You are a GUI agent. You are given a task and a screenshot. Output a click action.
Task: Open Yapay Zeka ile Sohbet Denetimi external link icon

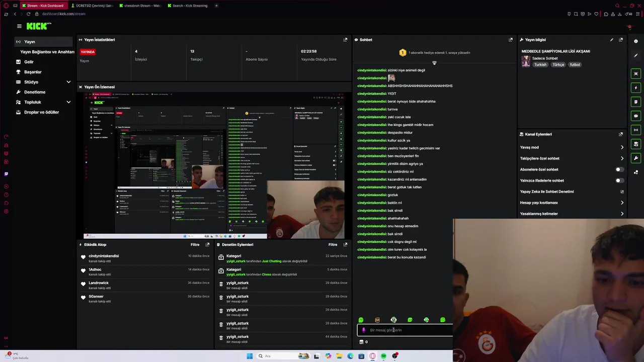click(x=622, y=192)
